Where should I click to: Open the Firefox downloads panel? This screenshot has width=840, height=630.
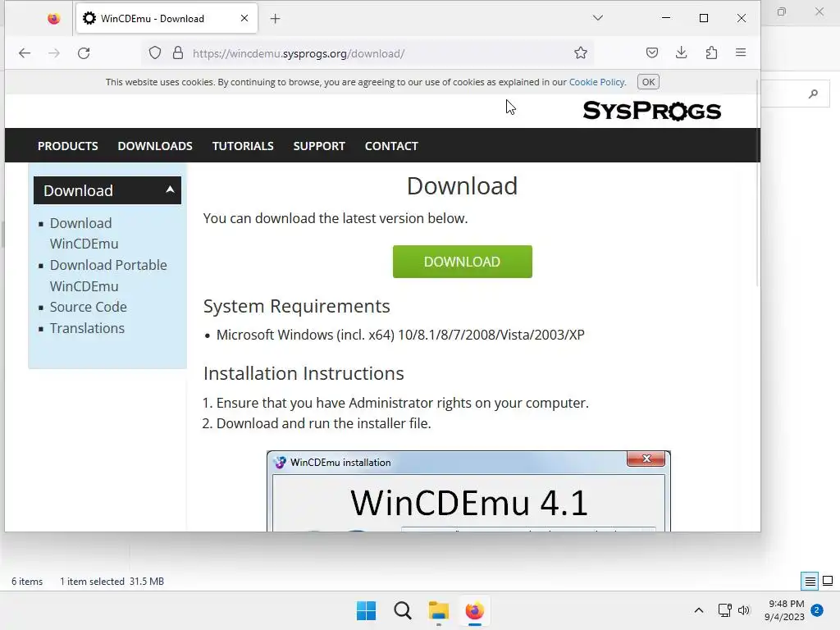pyautogui.click(x=682, y=52)
